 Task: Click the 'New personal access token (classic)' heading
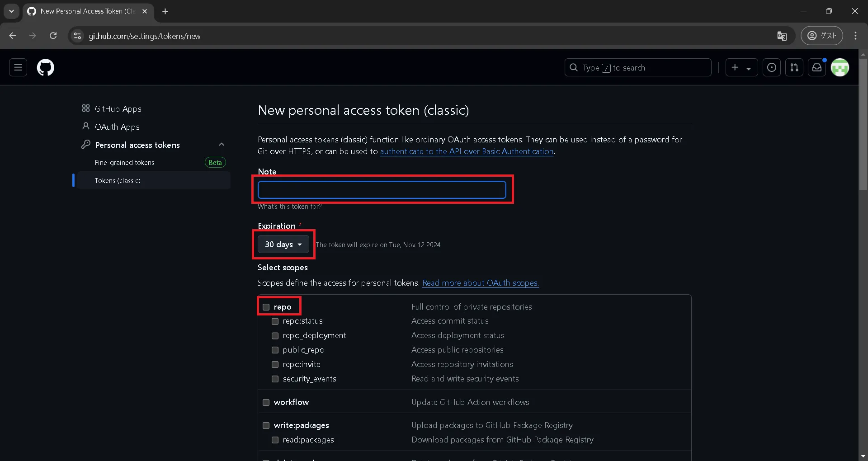click(363, 110)
